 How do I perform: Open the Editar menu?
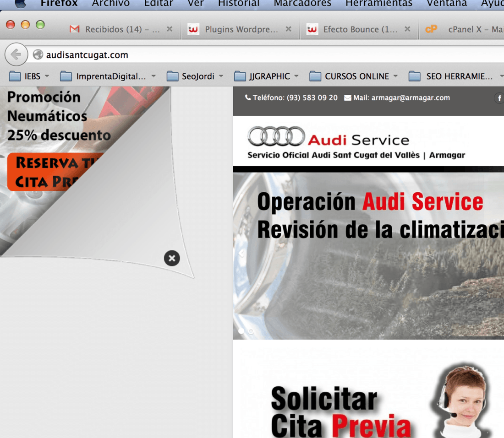tap(159, 4)
